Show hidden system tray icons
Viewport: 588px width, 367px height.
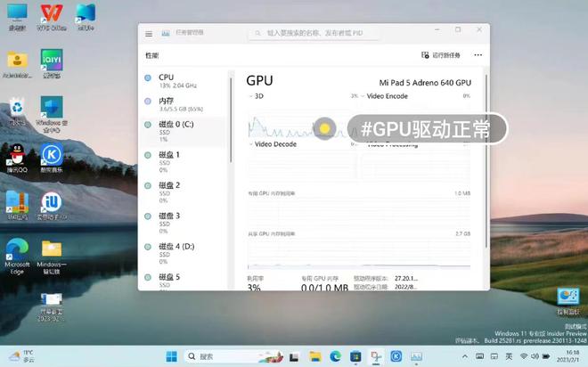click(x=465, y=356)
